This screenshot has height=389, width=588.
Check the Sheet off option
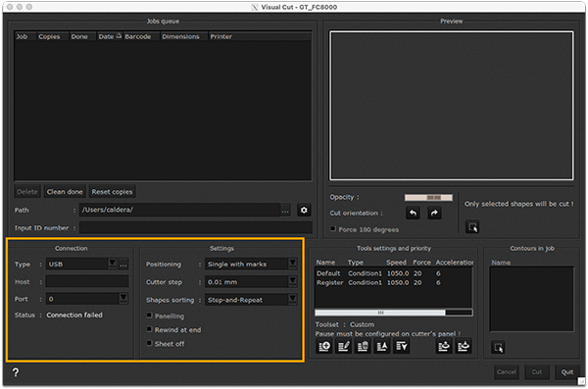click(x=149, y=343)
